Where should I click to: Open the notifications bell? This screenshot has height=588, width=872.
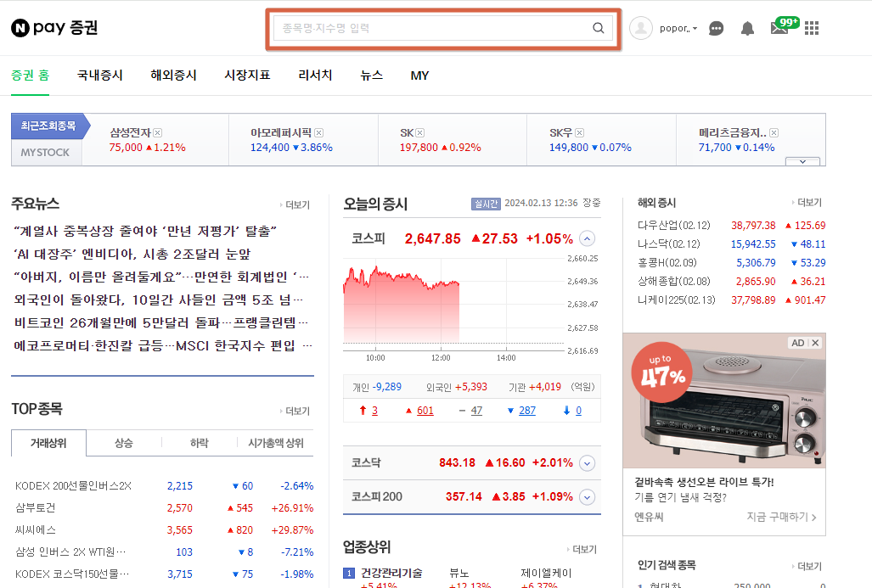(746, 28)
